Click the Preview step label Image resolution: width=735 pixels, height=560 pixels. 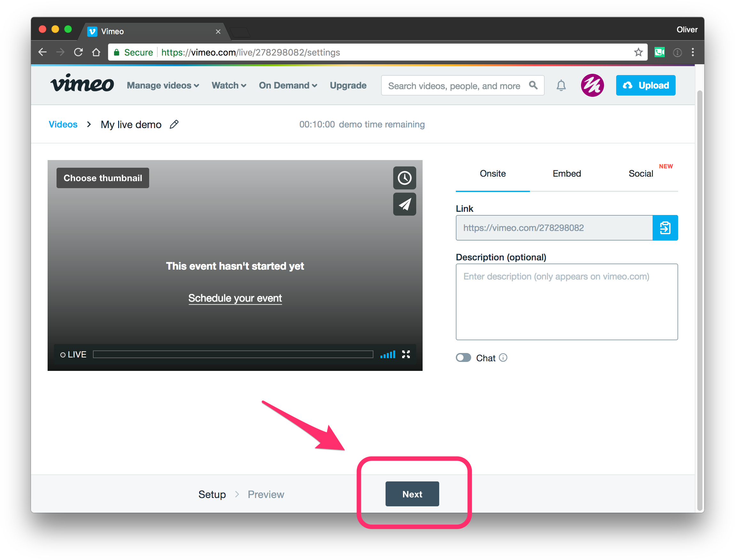click(266, 494)
